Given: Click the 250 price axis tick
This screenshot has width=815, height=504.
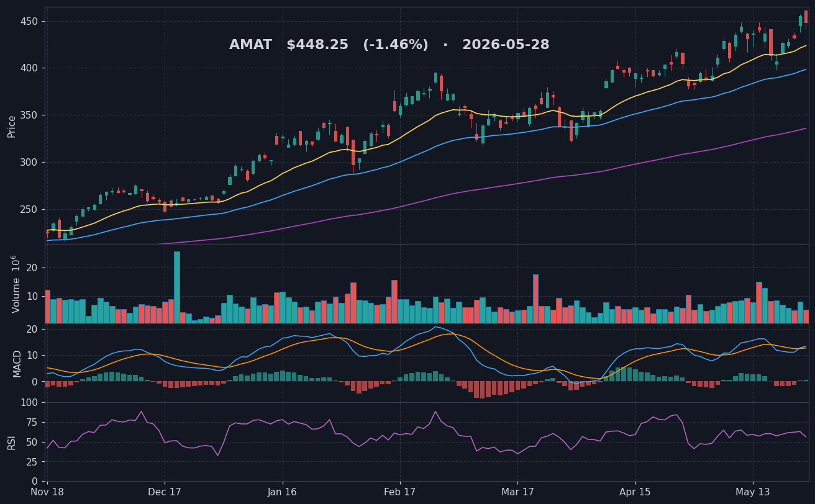Looking at the screenshot, I should [x=29, y=209].
